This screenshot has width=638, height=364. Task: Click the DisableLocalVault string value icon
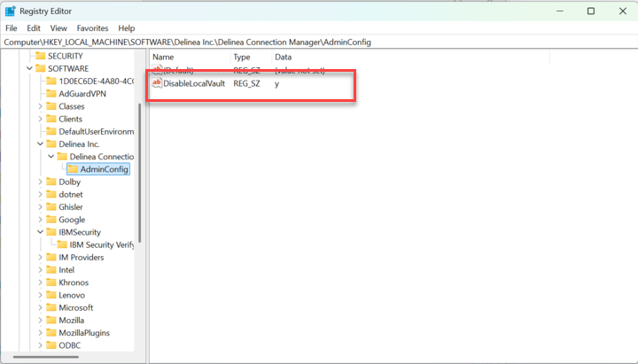[157, 83]
